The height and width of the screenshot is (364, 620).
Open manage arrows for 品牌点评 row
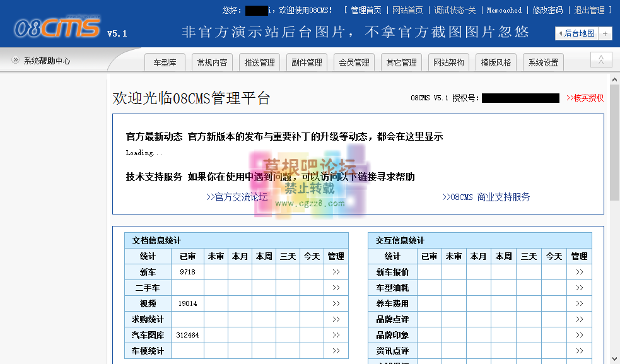point(579,319)
